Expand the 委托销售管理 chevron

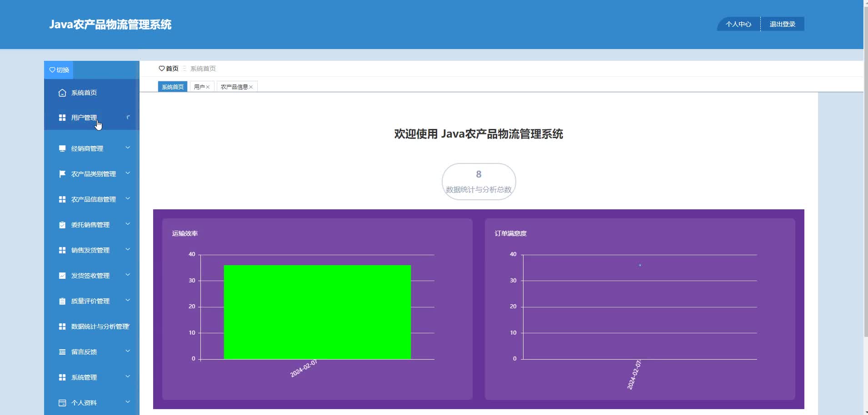click(128, 224)
